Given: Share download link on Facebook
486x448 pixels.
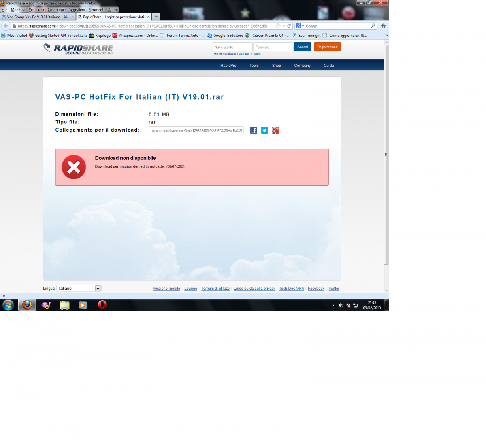Looking at the screenshot, I should pyautogui.click(x=254, y=130).
